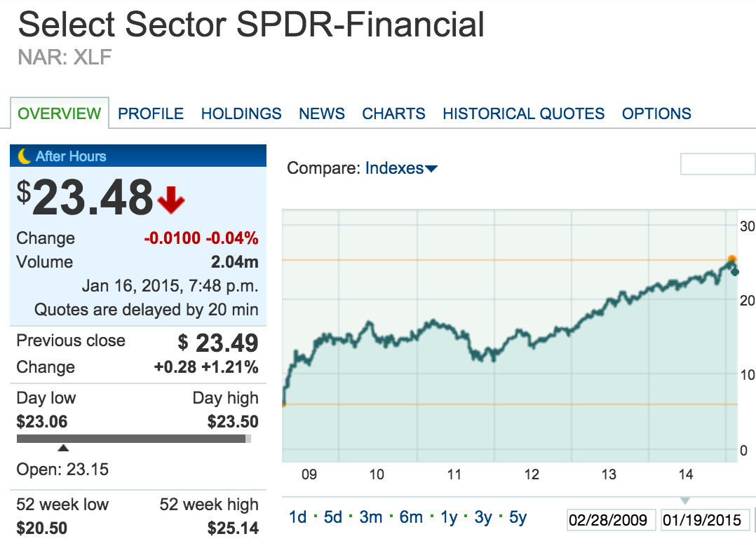756x541 pixels.
Task: View the NEWS tab
Action: (321, 113)
